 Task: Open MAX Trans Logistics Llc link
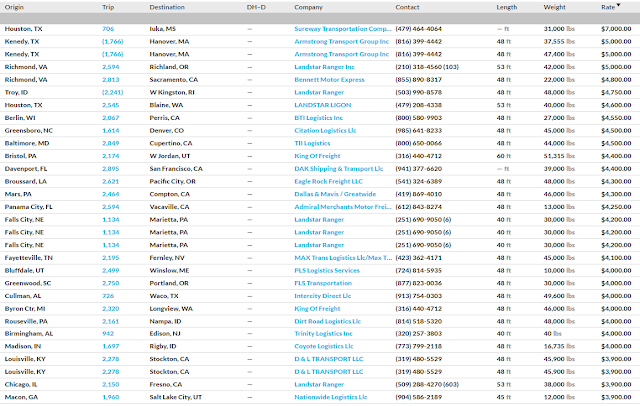(x=343, y=258)
